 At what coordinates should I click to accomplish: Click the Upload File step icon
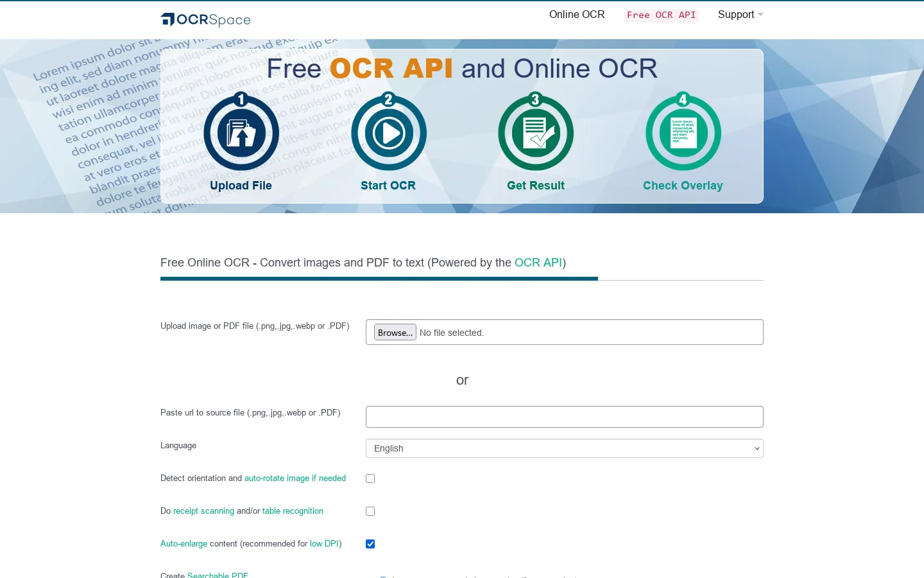pos(241,132)
